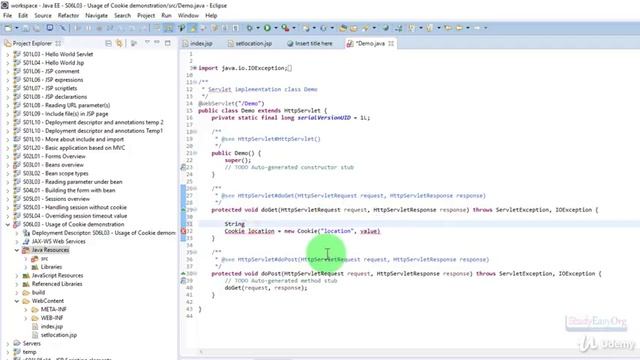Image resolution: width=640 pixels, height=360 pixels.
Task: Select the JavaScript Resources node
Action: (58, 276)
